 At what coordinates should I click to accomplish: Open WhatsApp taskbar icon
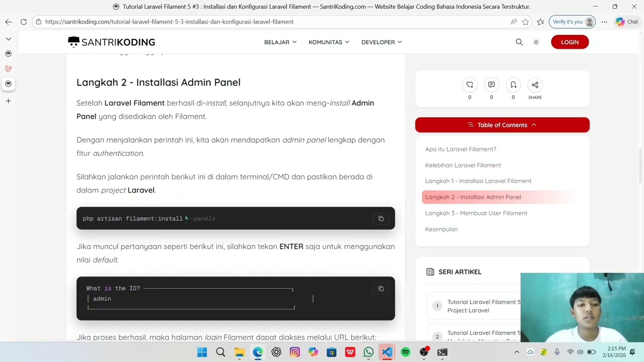tap(369, 352)
